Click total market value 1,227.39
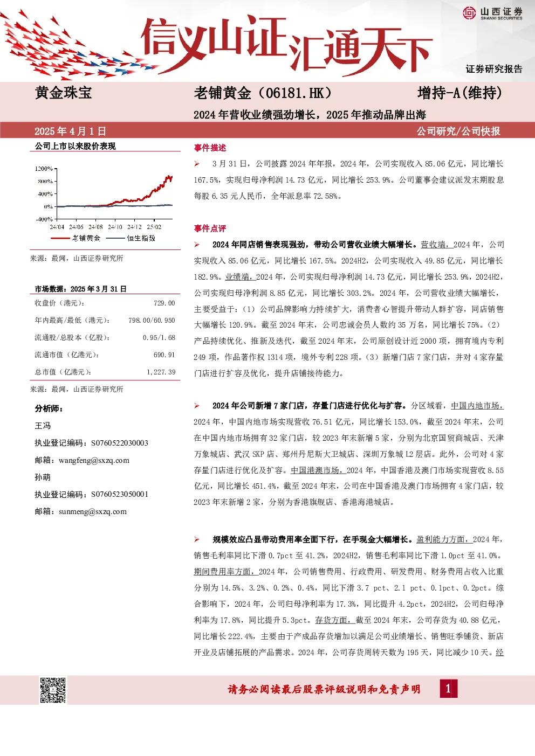 point(161,372)
